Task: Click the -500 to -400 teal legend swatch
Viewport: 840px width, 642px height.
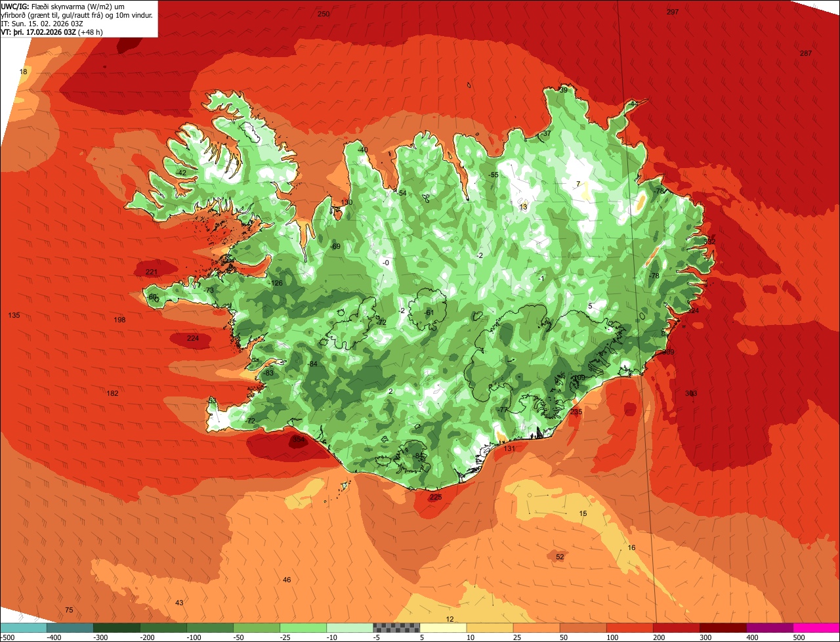Action: click(24, 628)
